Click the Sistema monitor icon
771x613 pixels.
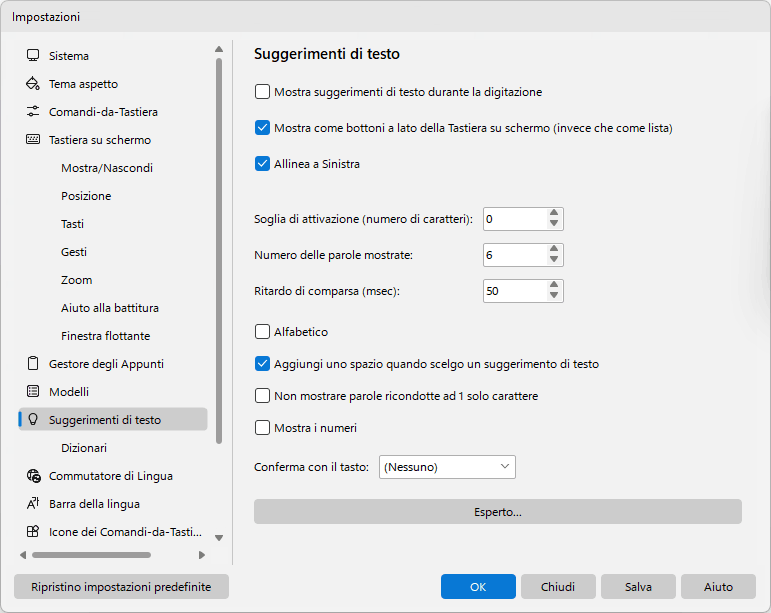(x=33, y=56)
